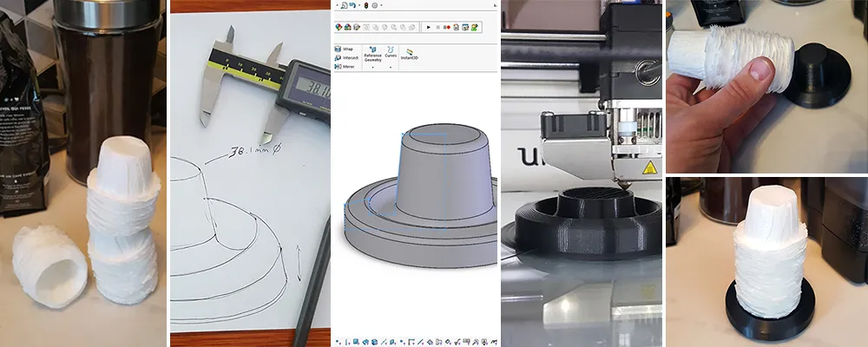Toggle the Filter Solid Bodies cube icon
The image size is (868, 347).
pos(374,342)
